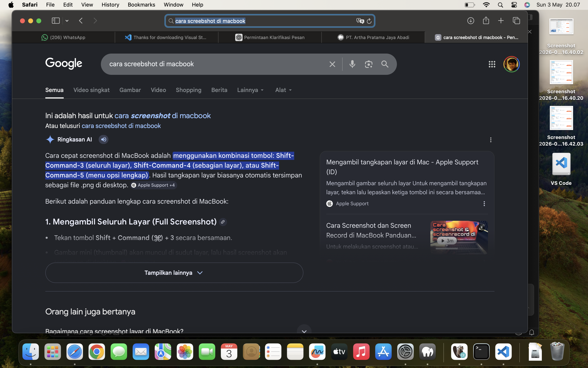The width and height of the screenshot is (588, 368).
Task: Search instead for cara screebshot di macbook
Action: coord(121,126)
